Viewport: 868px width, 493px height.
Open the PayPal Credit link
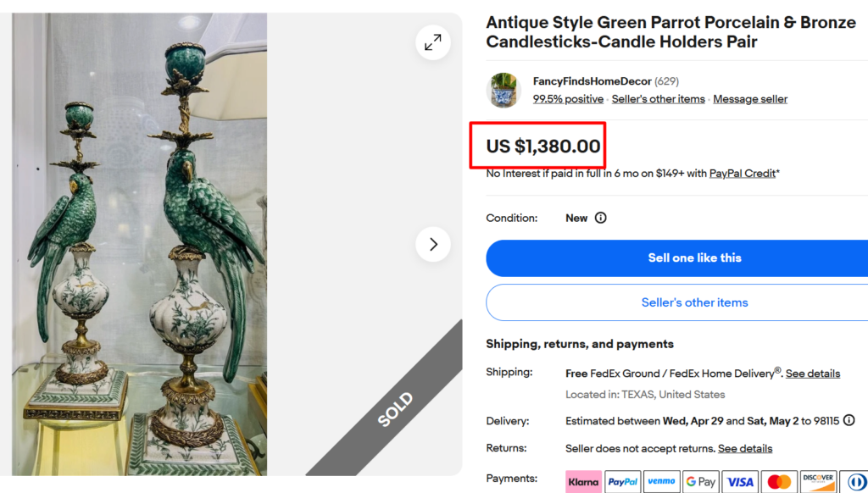pyautogui.click(x=742, y=173)
